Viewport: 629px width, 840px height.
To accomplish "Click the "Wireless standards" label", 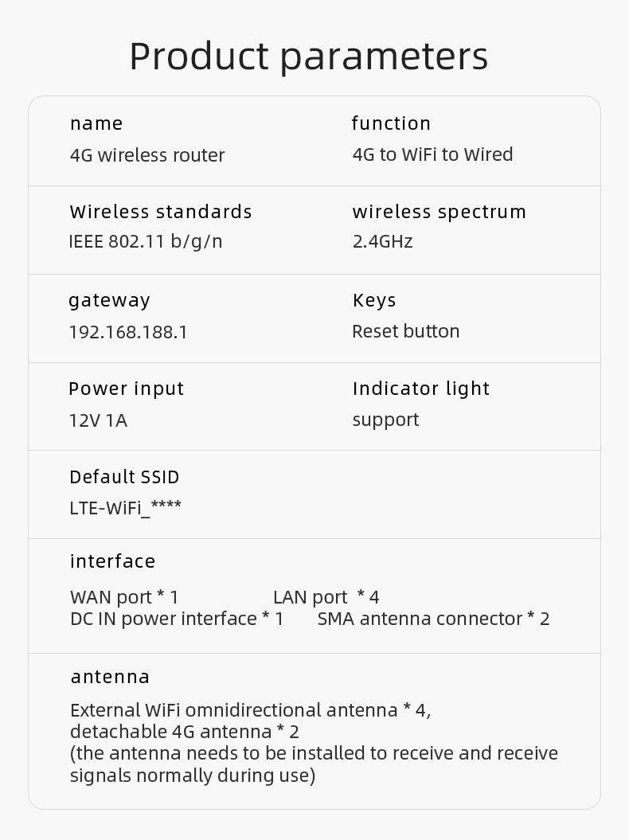I will pos(161,212).
